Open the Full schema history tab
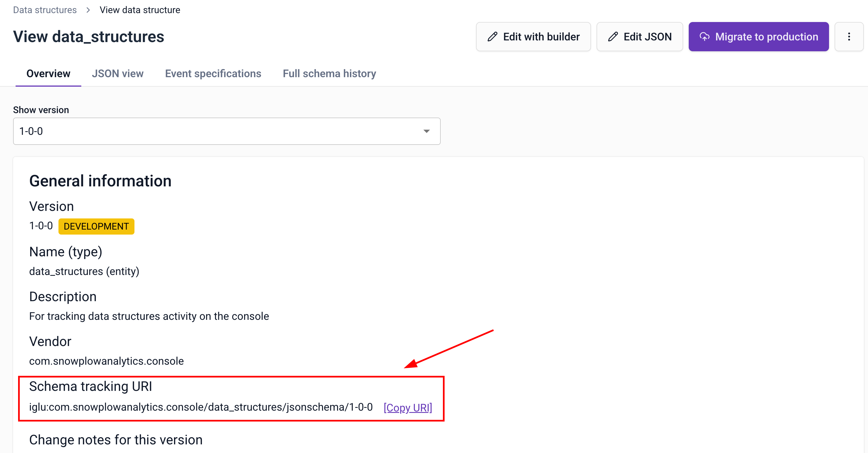Viewport: 868px width, 453px height. [329, 74]
